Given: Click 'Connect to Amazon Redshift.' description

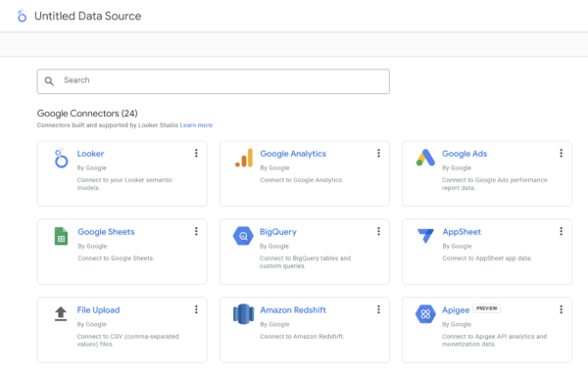Looking at the screenshot, I should [302, 337].
